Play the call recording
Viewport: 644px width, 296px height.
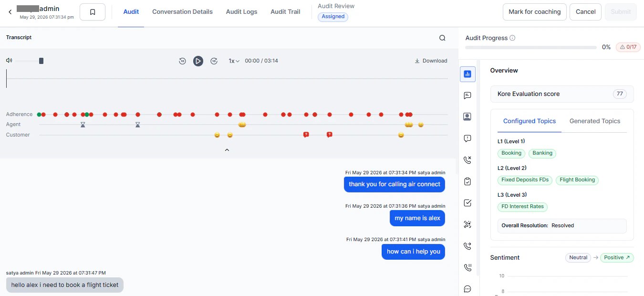point(198,61)
